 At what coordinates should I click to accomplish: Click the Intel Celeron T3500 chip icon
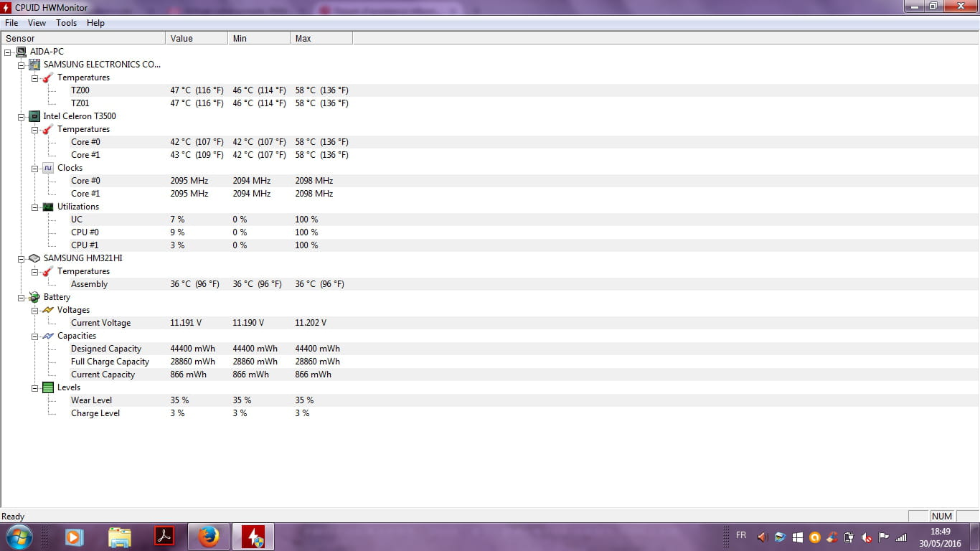click(x=34, y=116)
